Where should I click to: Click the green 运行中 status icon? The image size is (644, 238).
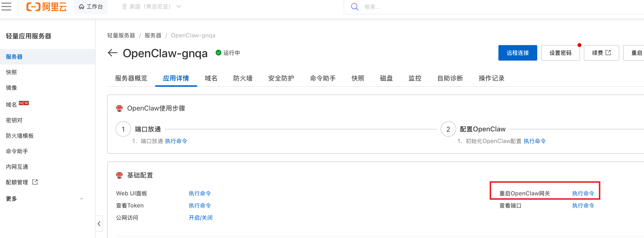click(x=218, y=53)
